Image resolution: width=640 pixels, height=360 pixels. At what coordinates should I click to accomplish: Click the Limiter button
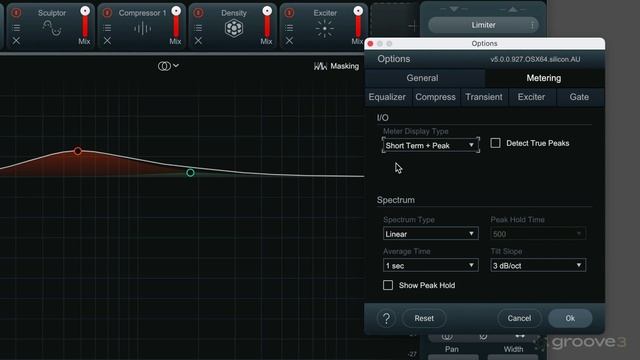click(483, 25)
